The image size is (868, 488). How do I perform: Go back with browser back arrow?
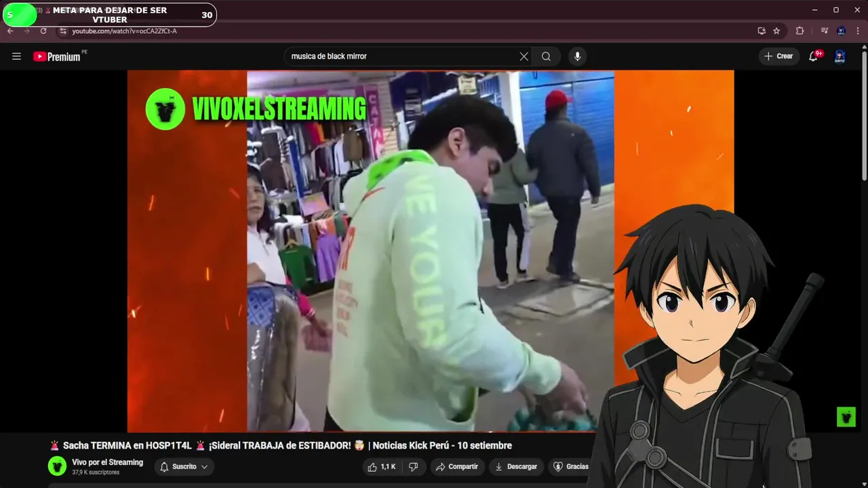pyautogui.click(x=10, y=30)
